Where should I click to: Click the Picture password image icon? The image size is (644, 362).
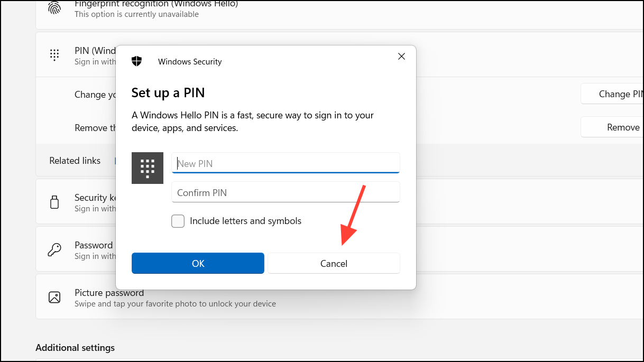tap(54, 297)
